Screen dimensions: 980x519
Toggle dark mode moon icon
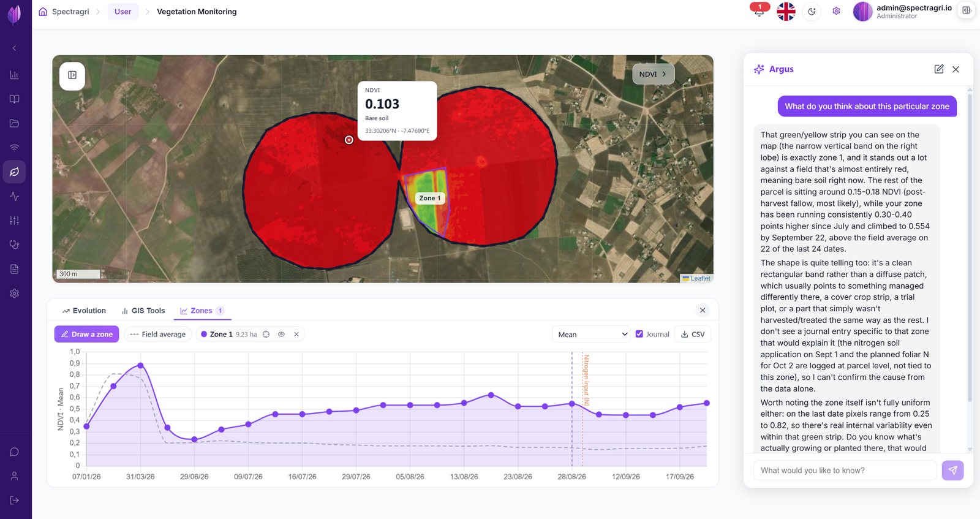[x=812, y=12]
